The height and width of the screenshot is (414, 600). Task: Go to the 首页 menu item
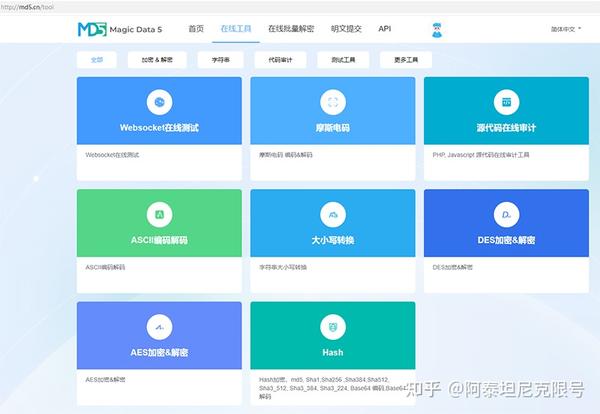(196, 29)
